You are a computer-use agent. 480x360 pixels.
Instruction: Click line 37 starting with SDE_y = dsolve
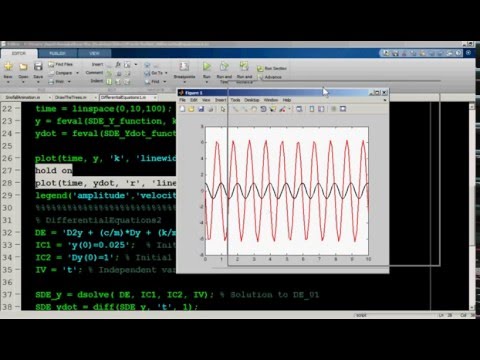(x=125, y=295)
